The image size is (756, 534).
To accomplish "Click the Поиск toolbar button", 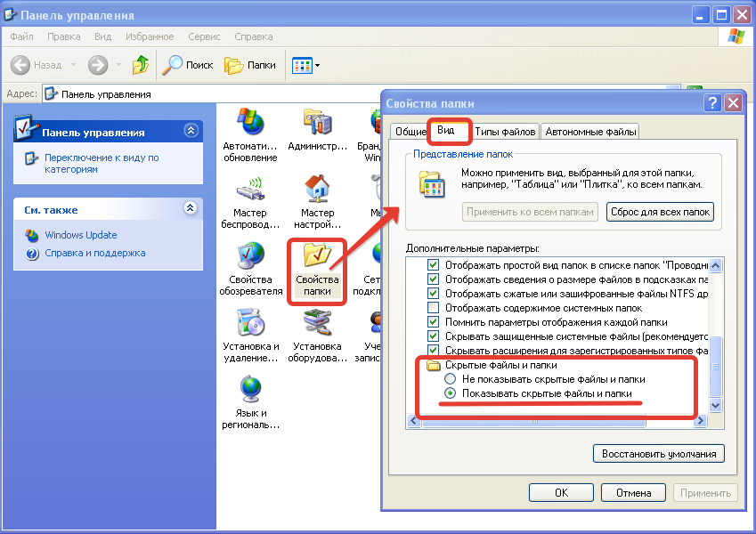I will 188,65.
